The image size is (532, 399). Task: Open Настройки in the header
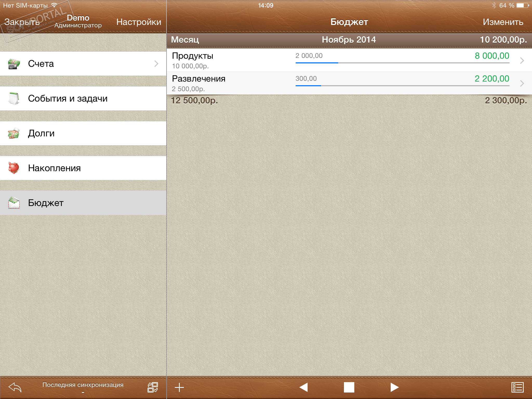139,22
